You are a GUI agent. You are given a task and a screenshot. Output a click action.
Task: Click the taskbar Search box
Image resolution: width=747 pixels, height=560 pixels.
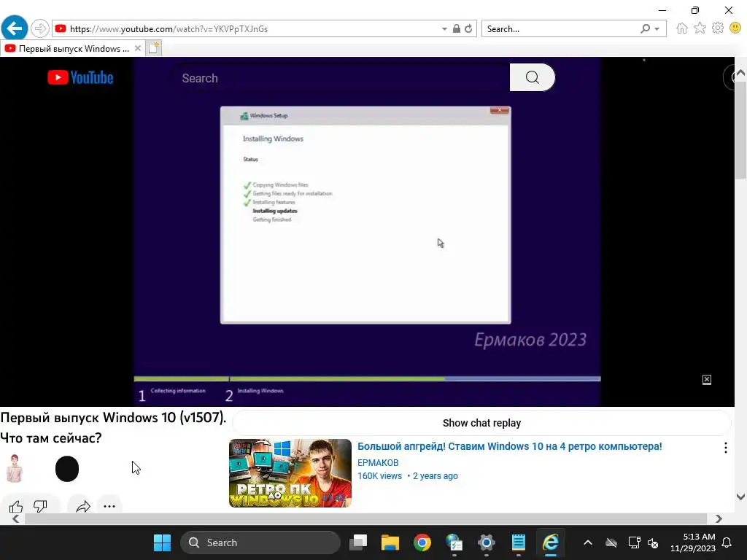(x=260, y=542)
